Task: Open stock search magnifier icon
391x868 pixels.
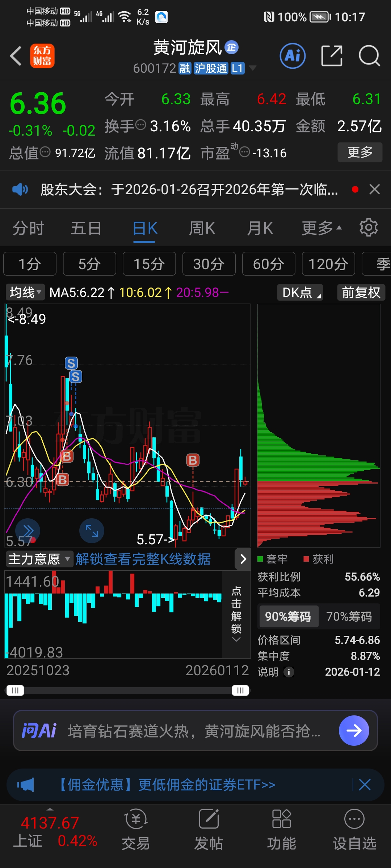Action: [369, 56]
